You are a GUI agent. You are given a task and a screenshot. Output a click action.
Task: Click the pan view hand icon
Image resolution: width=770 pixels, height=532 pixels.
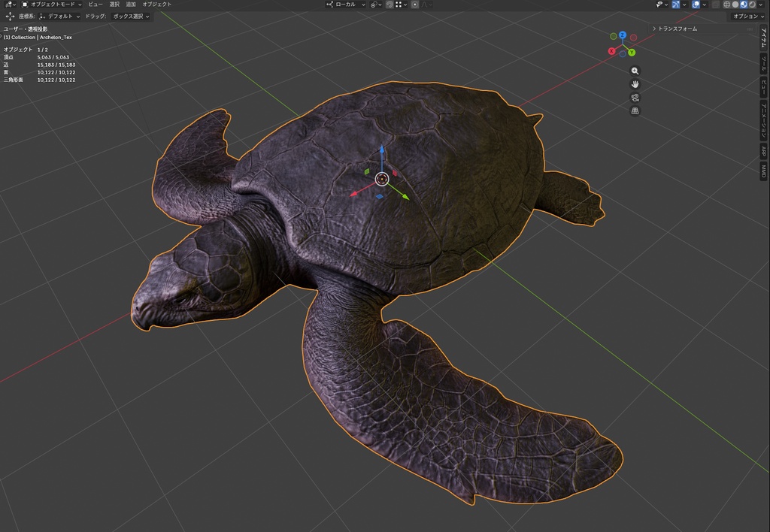click(635, 84)
